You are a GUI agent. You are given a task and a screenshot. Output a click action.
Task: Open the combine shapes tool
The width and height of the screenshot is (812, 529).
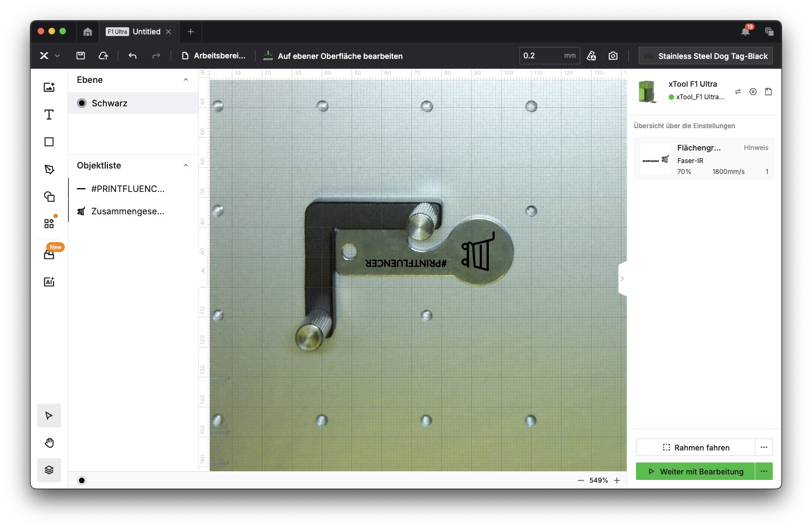pos(49,196)
